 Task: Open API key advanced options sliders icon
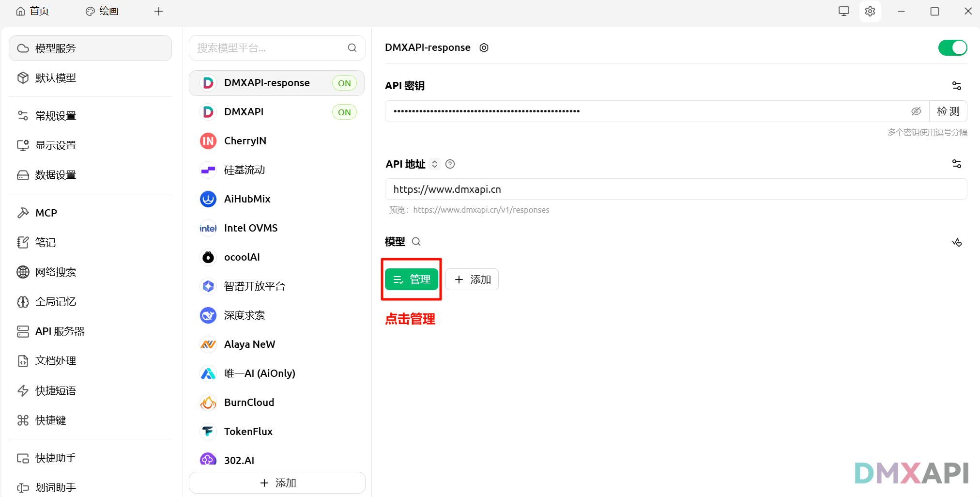(957, 85)
